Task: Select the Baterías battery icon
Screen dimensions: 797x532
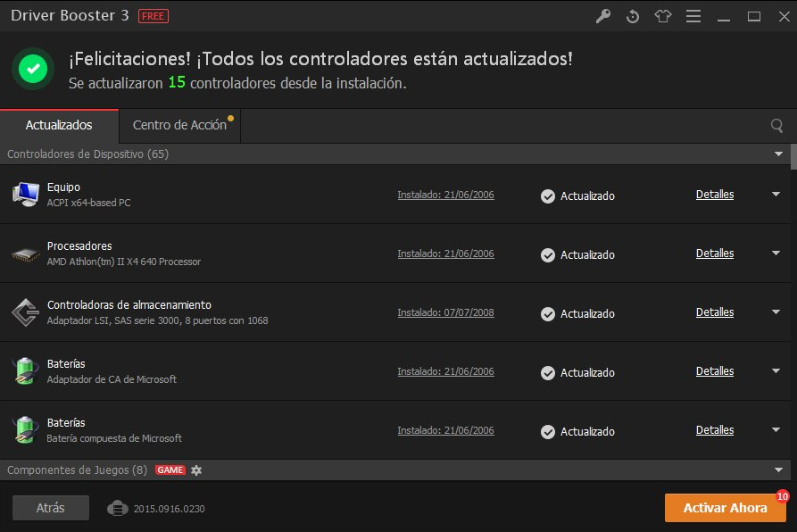Action: tap(25, 370)
